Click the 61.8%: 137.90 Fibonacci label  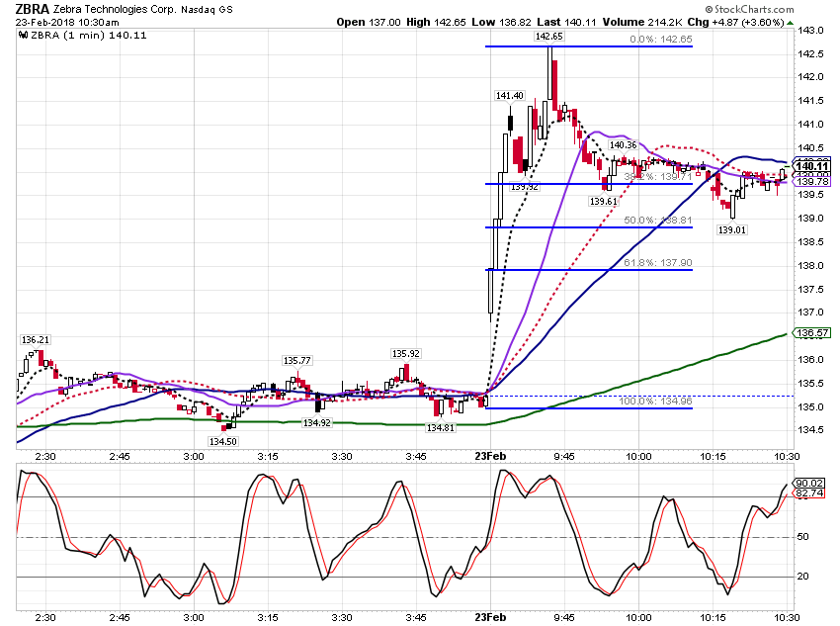[x=658, y=263]
